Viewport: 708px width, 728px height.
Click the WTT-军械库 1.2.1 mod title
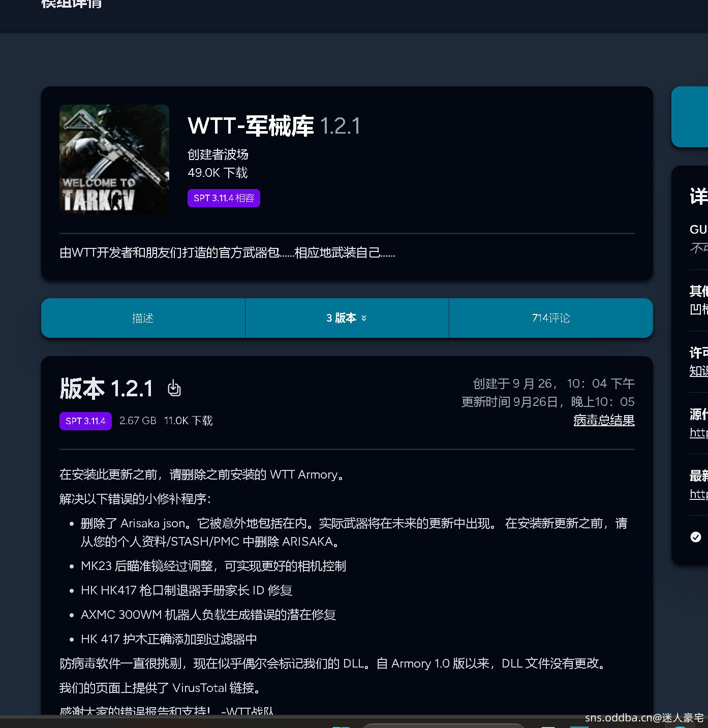tap(273, 126)
